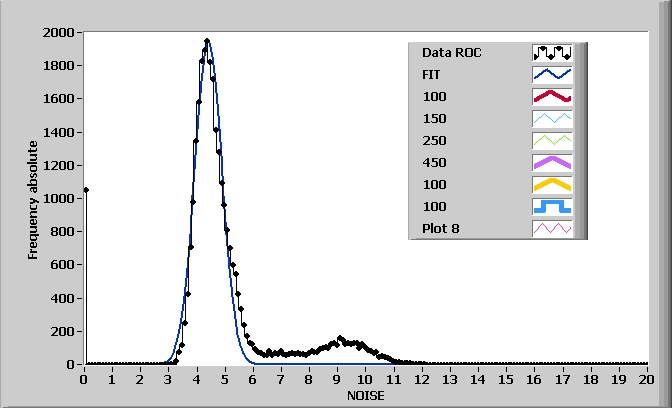Click the x-axis maximum value 20

(x=646, y=379)
